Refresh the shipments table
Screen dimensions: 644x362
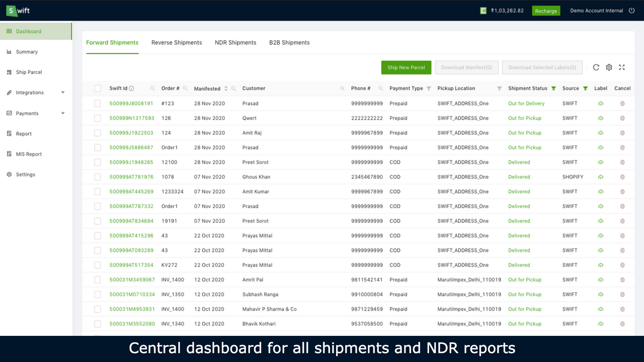[x=596, y=67]
